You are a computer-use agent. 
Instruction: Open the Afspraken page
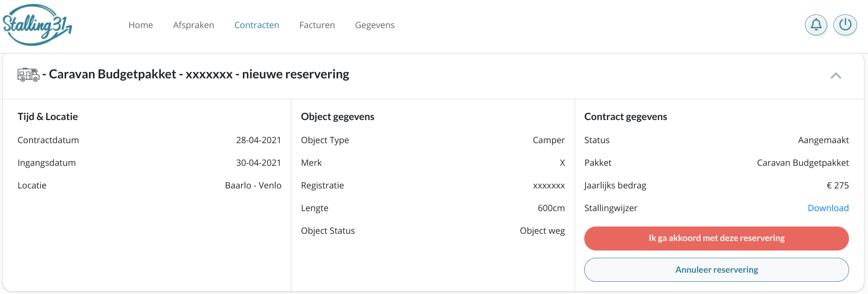(x=194, y=25)
